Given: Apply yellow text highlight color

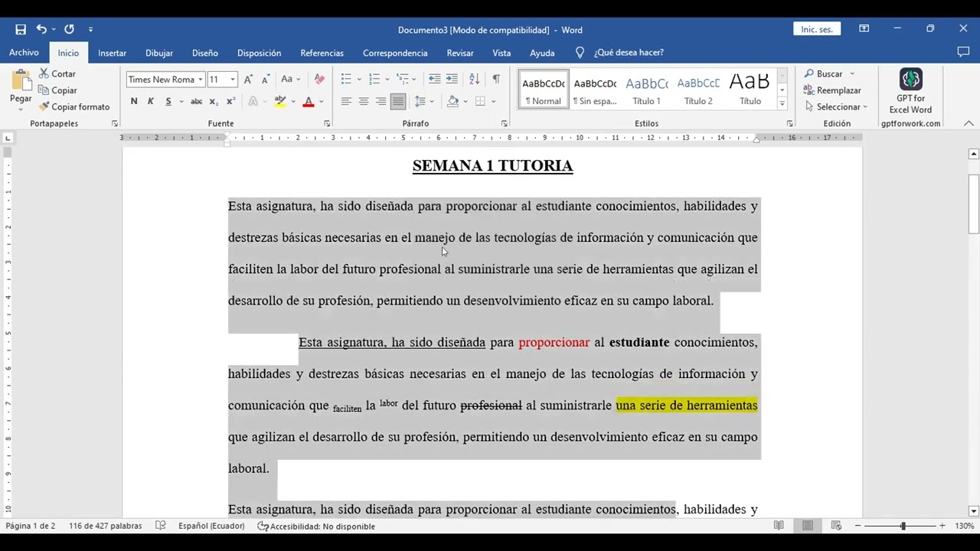Looking at the screenshot, I should point(280,101).
